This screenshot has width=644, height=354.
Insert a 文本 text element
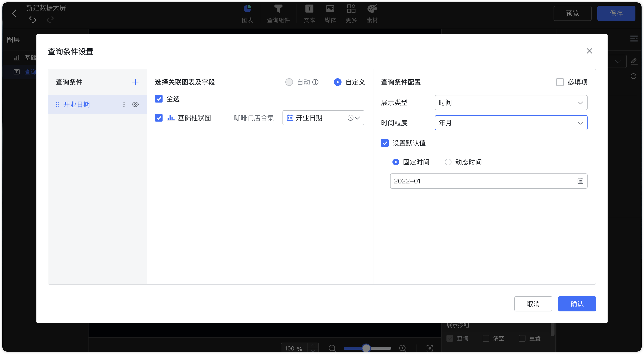[x=309, y=14]
